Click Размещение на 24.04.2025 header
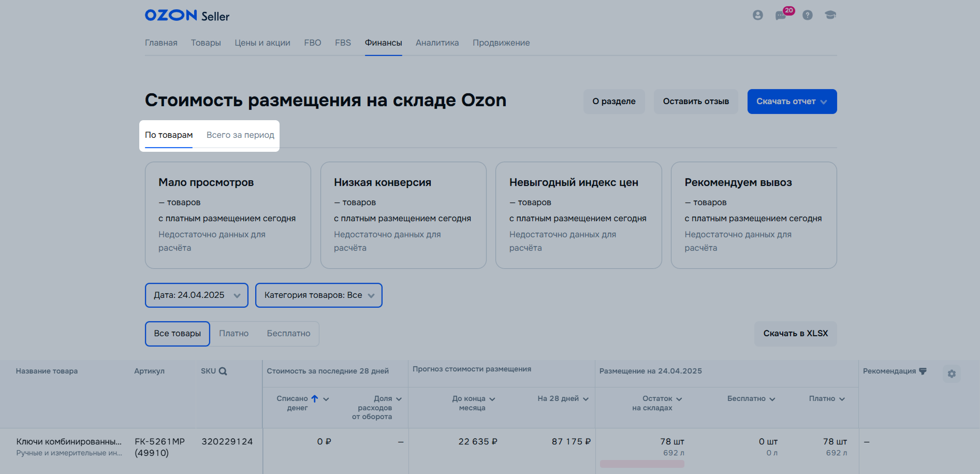Viewport: 980px width, 474px height. [x=651, y=371]
